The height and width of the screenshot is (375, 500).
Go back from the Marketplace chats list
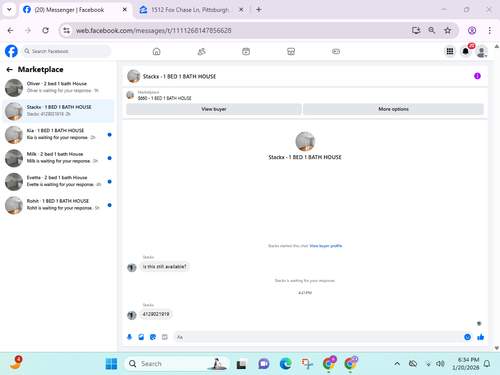tap(10, 69)
